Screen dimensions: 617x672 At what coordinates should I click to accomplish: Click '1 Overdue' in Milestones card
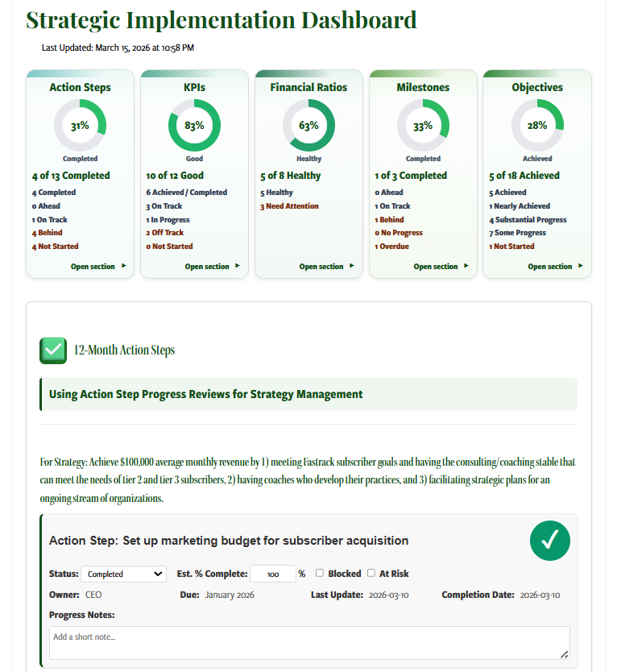[392, 247]
